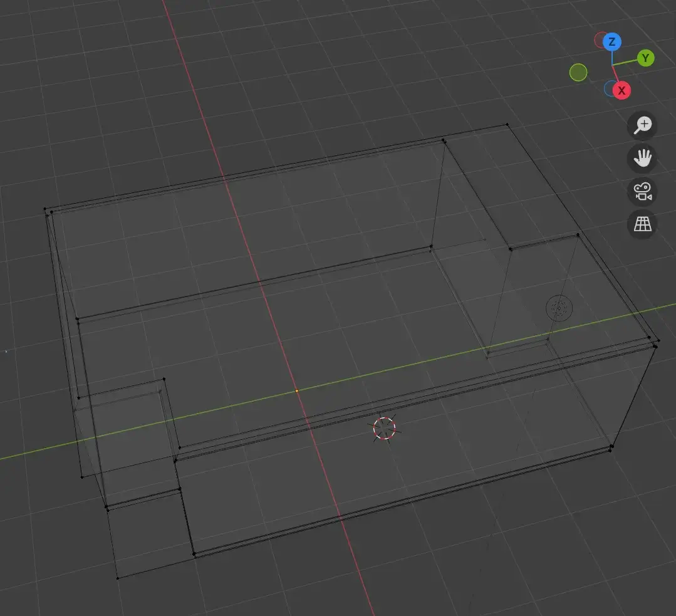This screenshot has height=616, width=676.
Task: Click the zoom magnifier viewport button
Action: 642,125
